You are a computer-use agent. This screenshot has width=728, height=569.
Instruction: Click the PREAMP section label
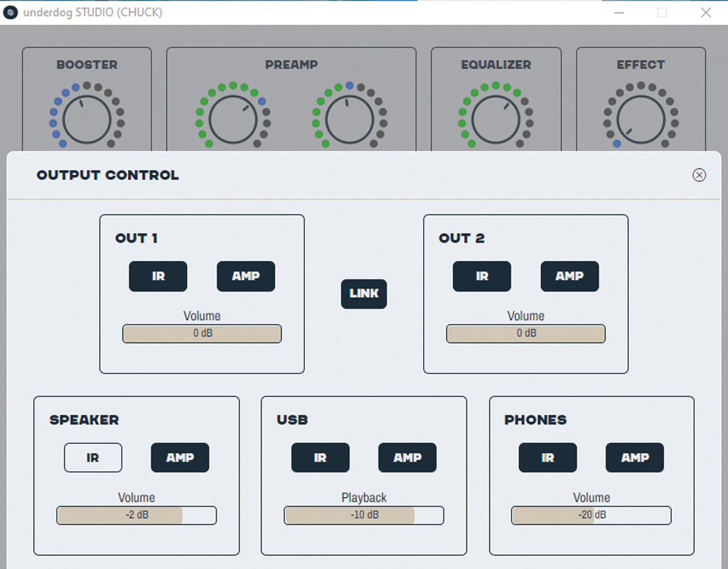pos(291,65)
